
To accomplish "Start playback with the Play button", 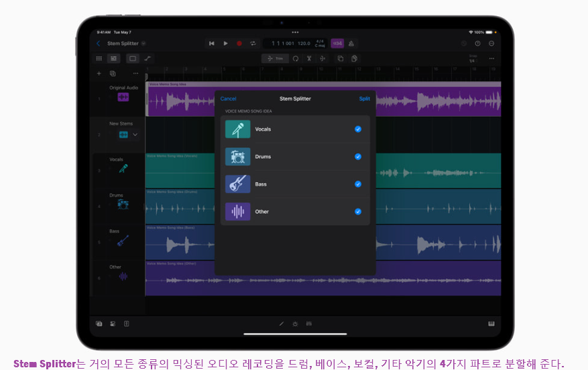I will [x=225, y=44].
